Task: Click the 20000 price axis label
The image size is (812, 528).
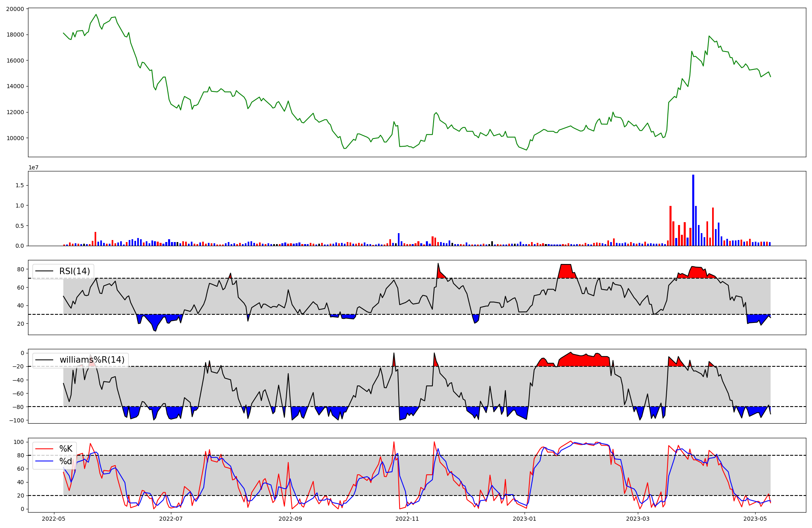Action: (x=15, y=9)
